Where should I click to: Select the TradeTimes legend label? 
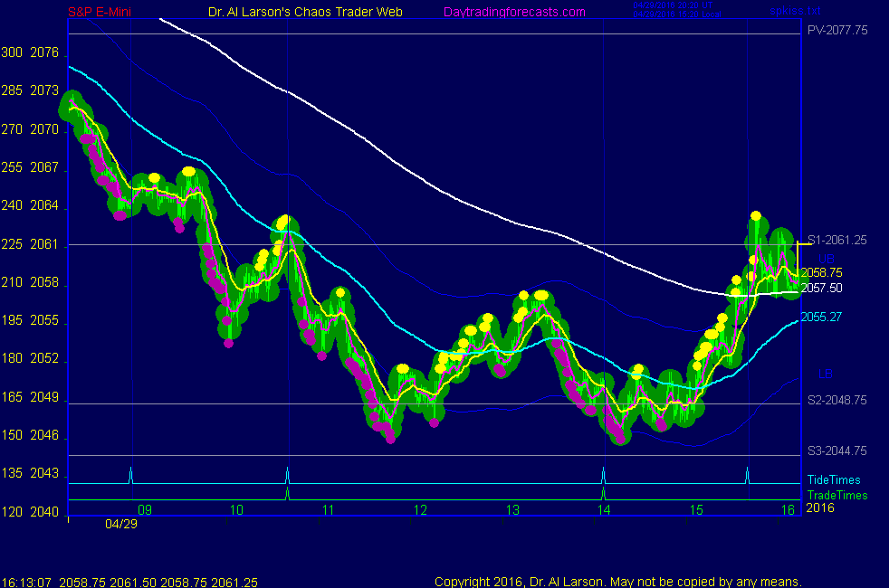[836, 495]
